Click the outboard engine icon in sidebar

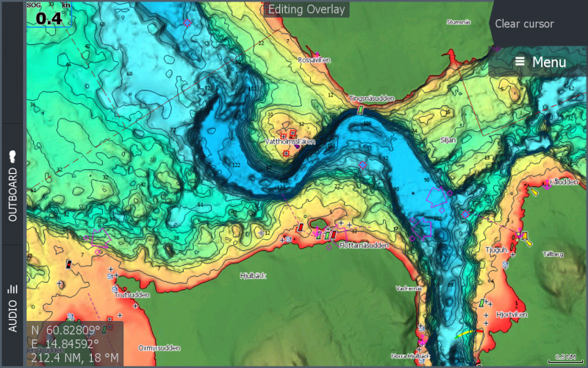(x=12, y=157)
